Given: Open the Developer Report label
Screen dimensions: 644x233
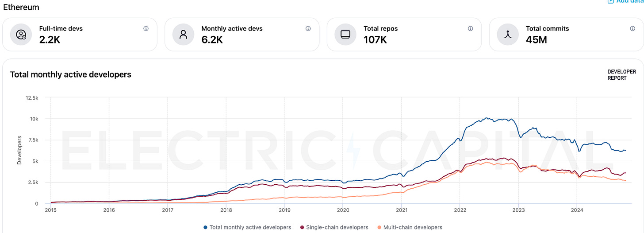Looking at the screenshot, I should pos(621,75).
